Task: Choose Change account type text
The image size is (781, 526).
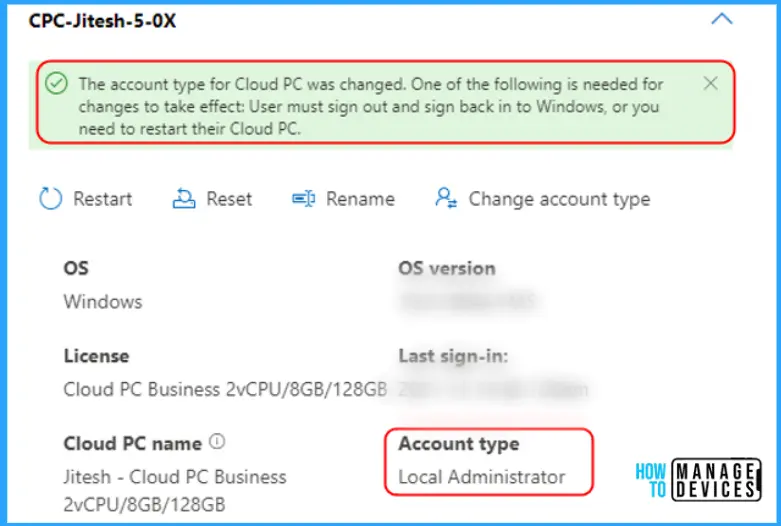Action: [x=559, y=199]
